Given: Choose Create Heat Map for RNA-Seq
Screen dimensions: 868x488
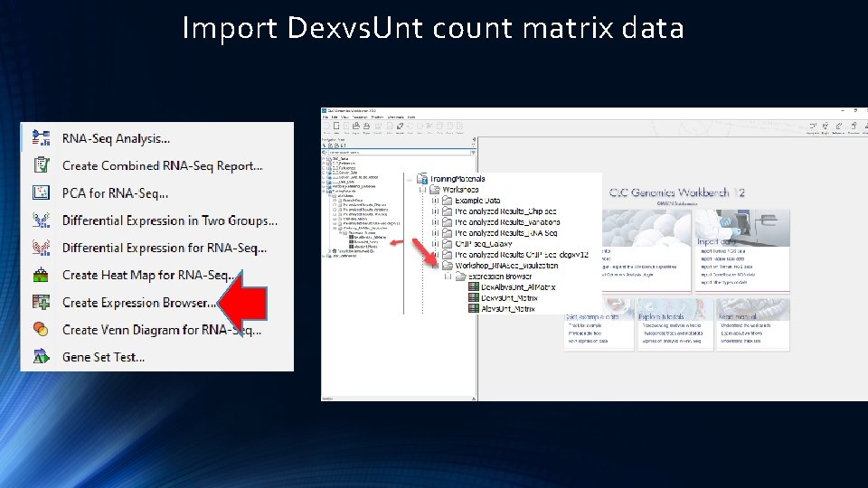Looking at the screenshot, I should 148,275.
